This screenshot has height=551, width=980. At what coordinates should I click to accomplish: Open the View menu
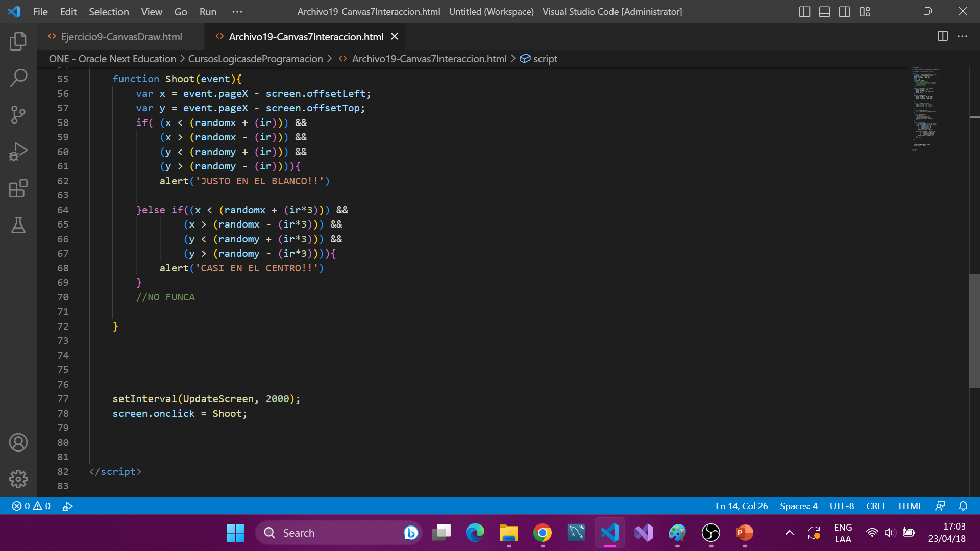152,12
